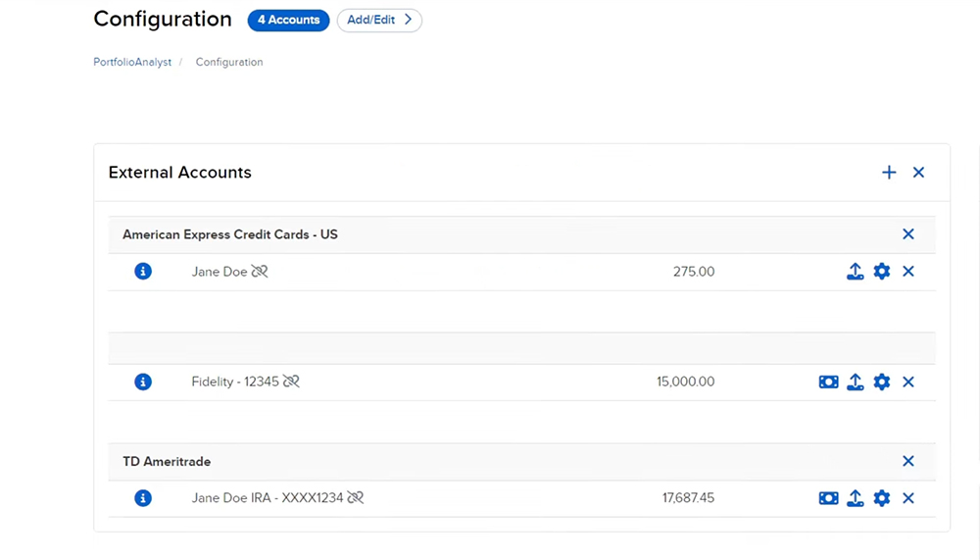Open gear settings for Jane Doe Amex account

(882, 272)
